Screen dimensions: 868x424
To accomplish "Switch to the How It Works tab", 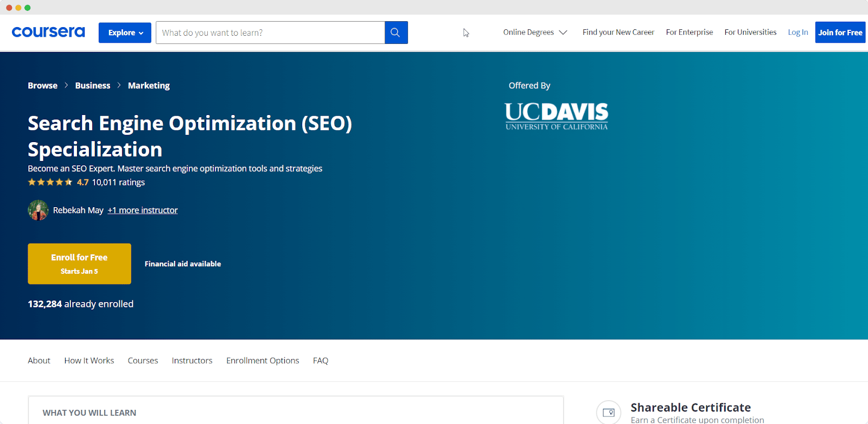I will tap(89, 361).
